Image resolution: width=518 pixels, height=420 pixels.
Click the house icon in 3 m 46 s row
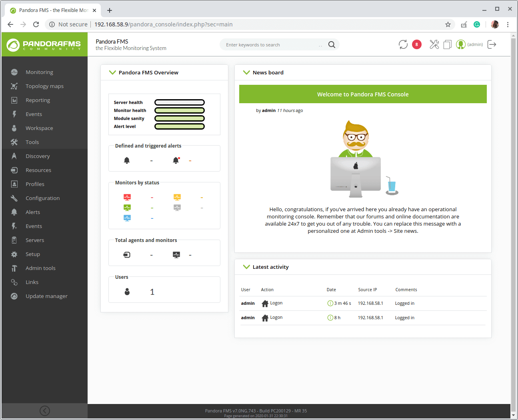pyautogui.click(x=265, y=304)
